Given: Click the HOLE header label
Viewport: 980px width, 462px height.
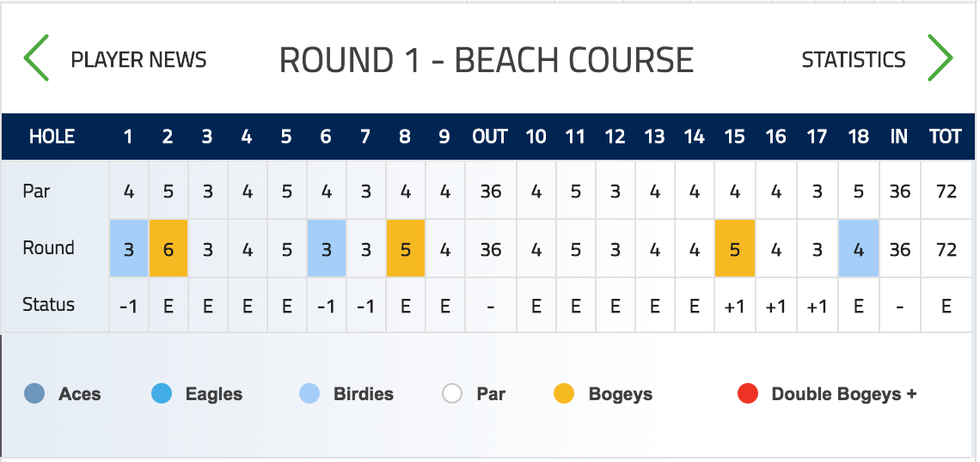Looking at the screenshot, I should click(x=52, y=137).
